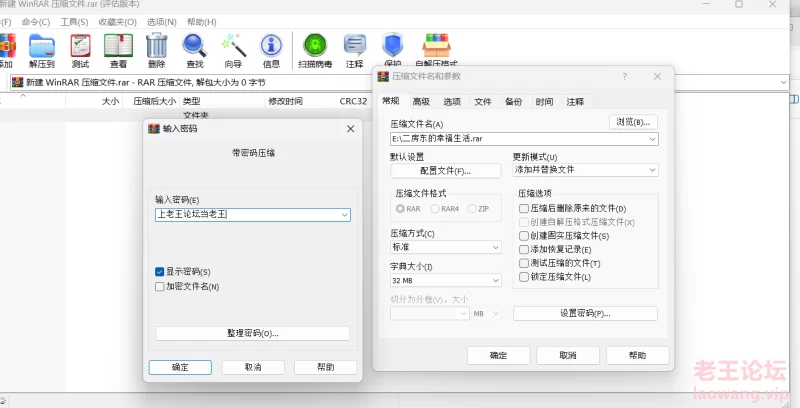Switch to the Comment (注释) tab
This screenshot has width=800, height=408.
point(575,102)
